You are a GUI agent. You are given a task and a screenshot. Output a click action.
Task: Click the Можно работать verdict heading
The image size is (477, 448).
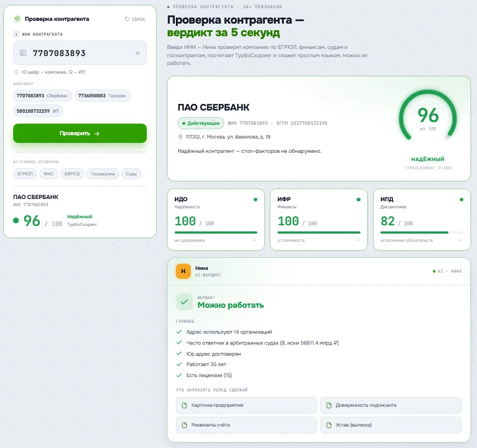(x=231, y=305)
